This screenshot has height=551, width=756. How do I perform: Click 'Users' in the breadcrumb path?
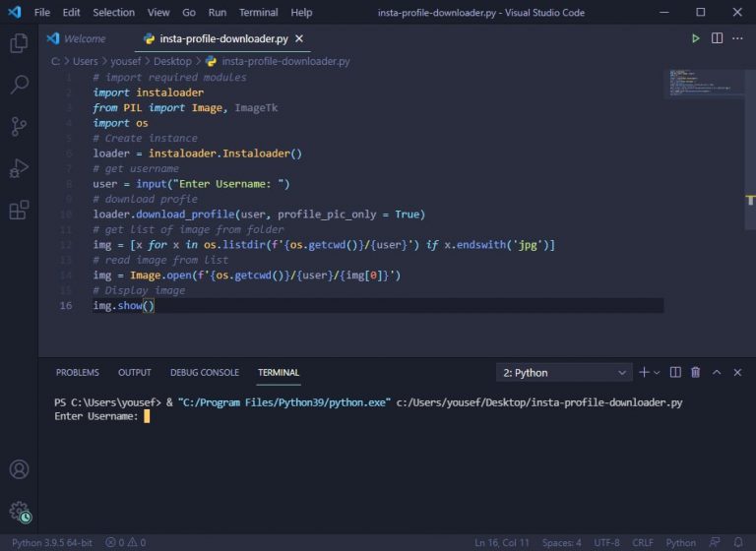tap(86, 61)
